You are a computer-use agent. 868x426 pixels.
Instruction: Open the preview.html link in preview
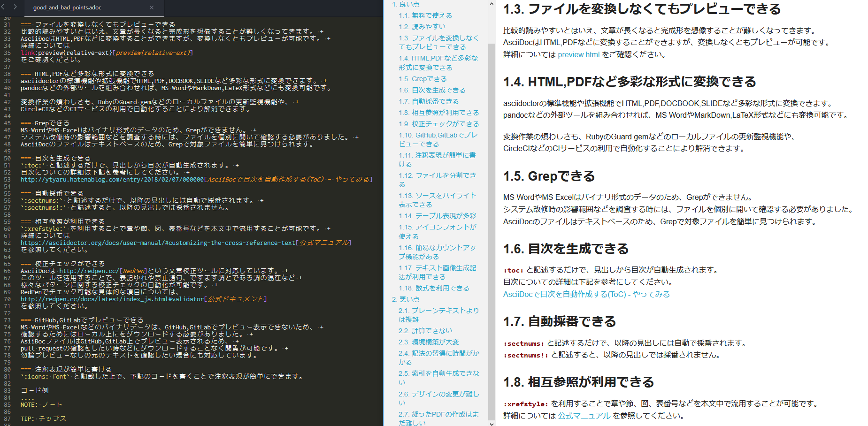click(578, 54)
